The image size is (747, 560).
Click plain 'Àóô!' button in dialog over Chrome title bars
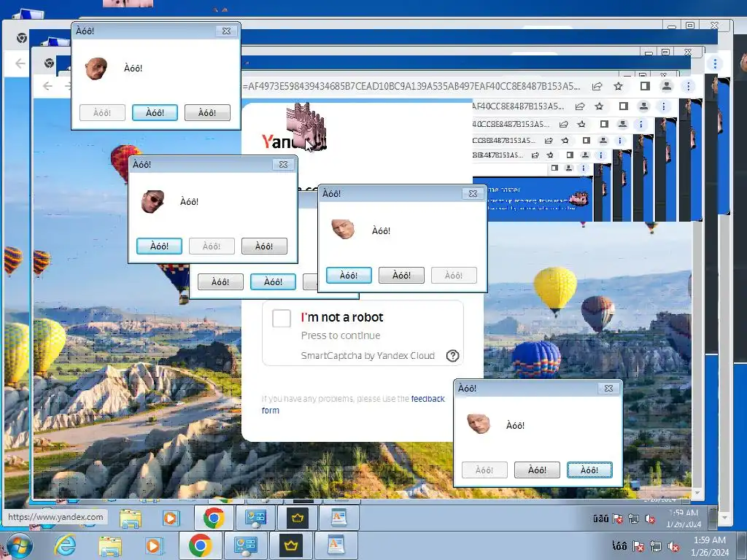click(207, 113)
